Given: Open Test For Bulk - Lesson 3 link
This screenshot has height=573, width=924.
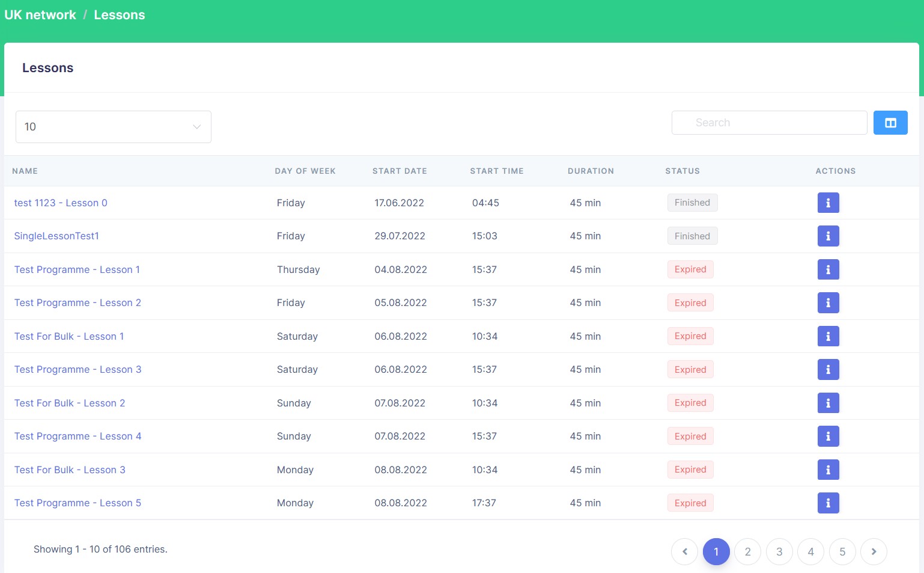Looking at the screenshot, I should [70, 470].
